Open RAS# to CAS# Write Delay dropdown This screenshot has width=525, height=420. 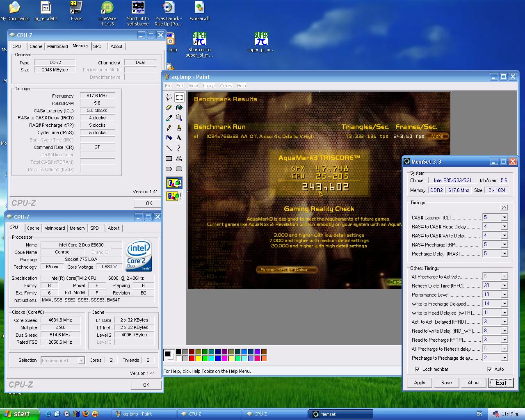[504, 235]
